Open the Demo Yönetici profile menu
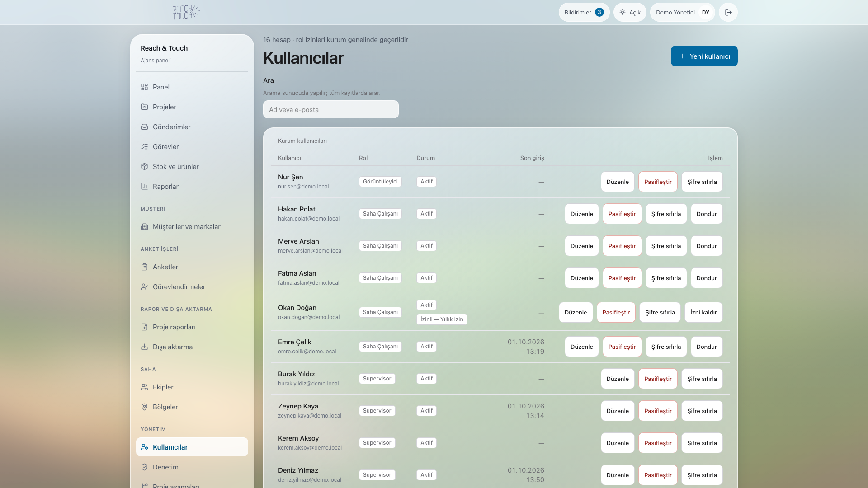The height and width of the screenshot is (488, 868). 682,12
